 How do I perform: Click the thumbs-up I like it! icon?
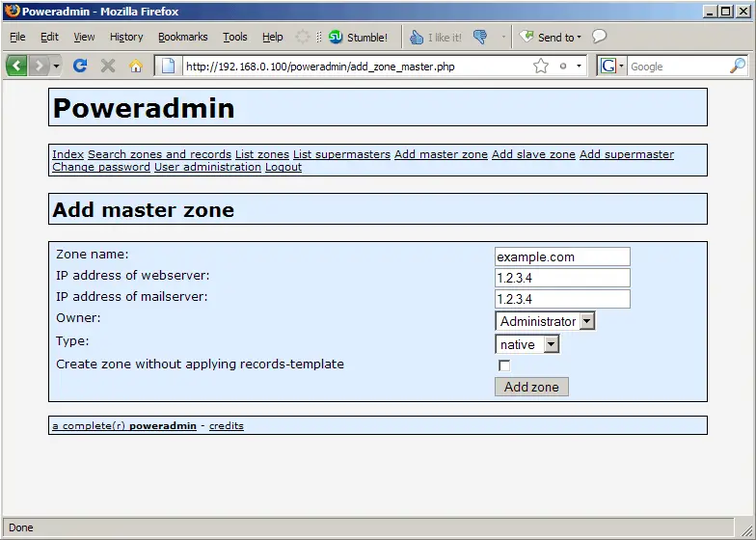[417, 37]
